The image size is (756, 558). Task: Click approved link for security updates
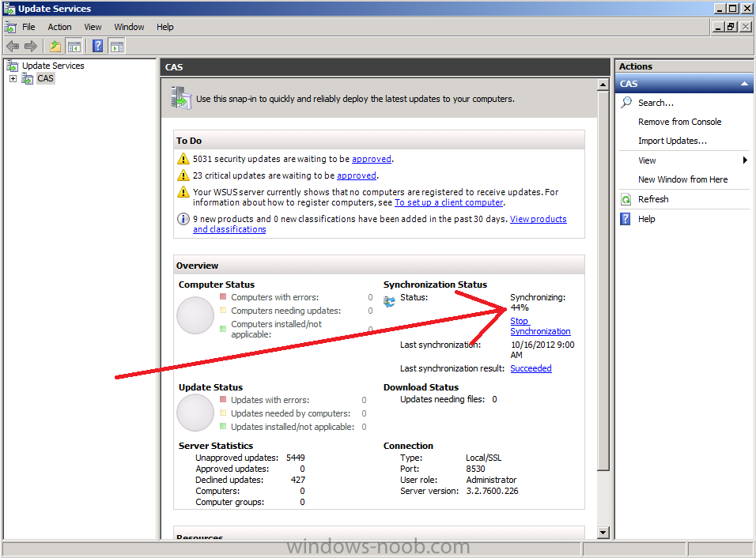point(371,159)
